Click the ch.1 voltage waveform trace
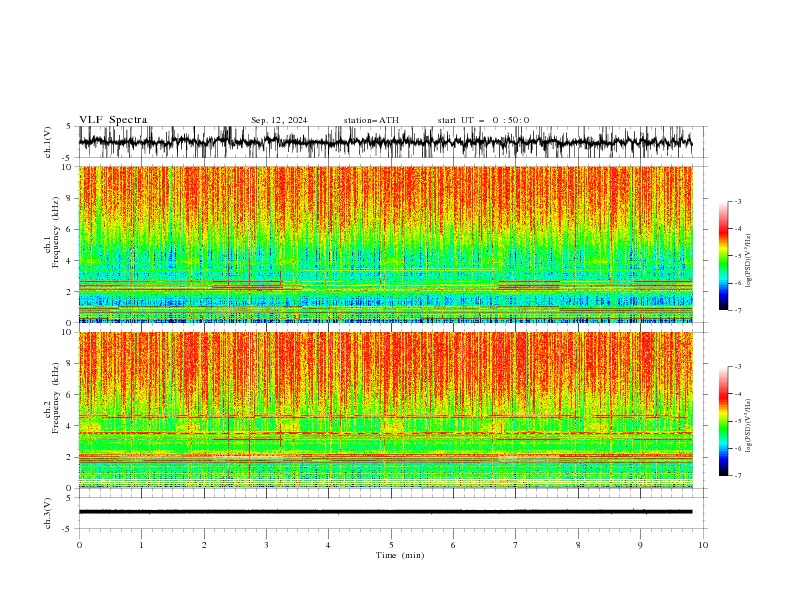This screenshot has width=792, height=612. [385, 142]
